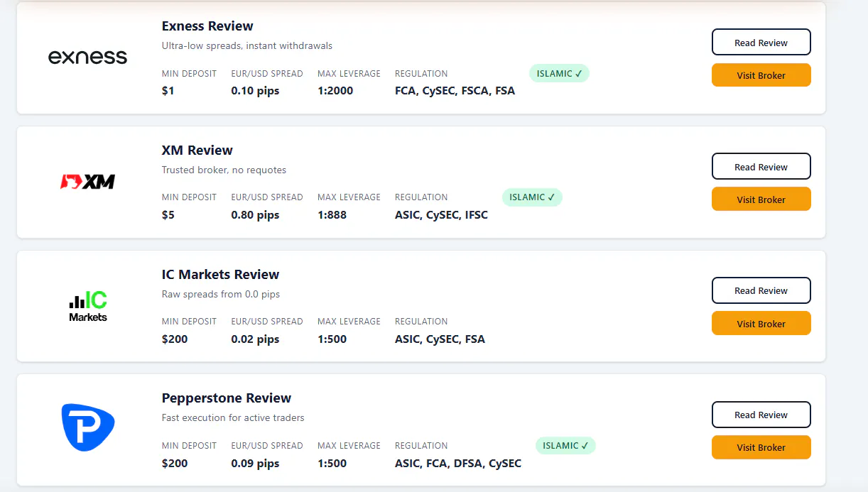This screenshot has width=868, height=492.
Task: Visit Broker for Pepperstone
Action: pyautogui.click(x=761, y=447)
